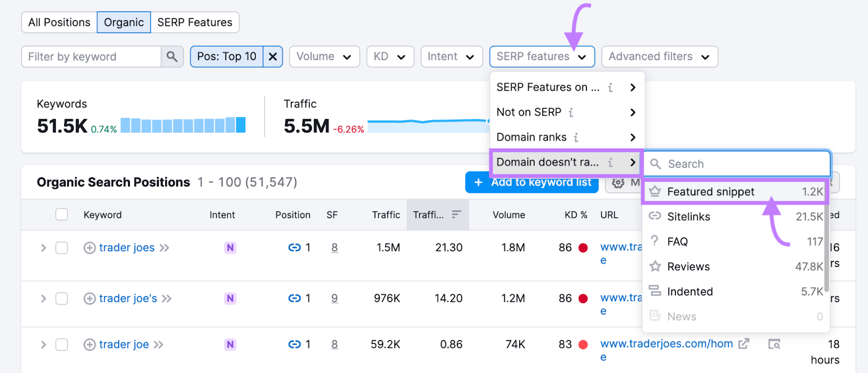Image resolution: width=868 pixels, height=373 pixels.
Task: Switch to the All Positions tab
Action: tap(59, 22)
